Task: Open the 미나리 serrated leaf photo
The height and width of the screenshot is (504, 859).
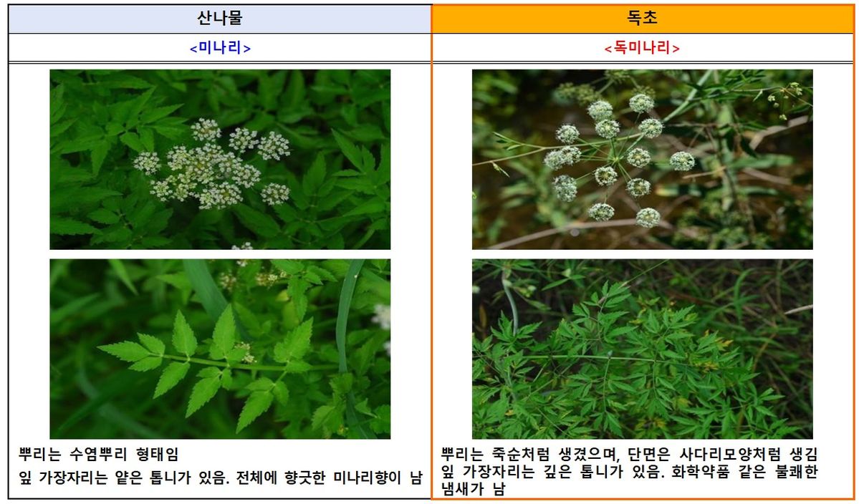Action: tap(220, 349)
